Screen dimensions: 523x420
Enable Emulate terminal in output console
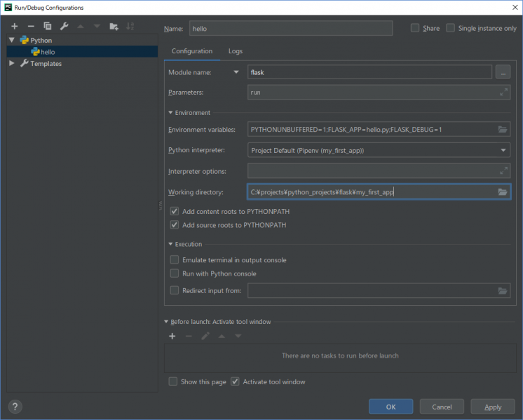(174, 259)
